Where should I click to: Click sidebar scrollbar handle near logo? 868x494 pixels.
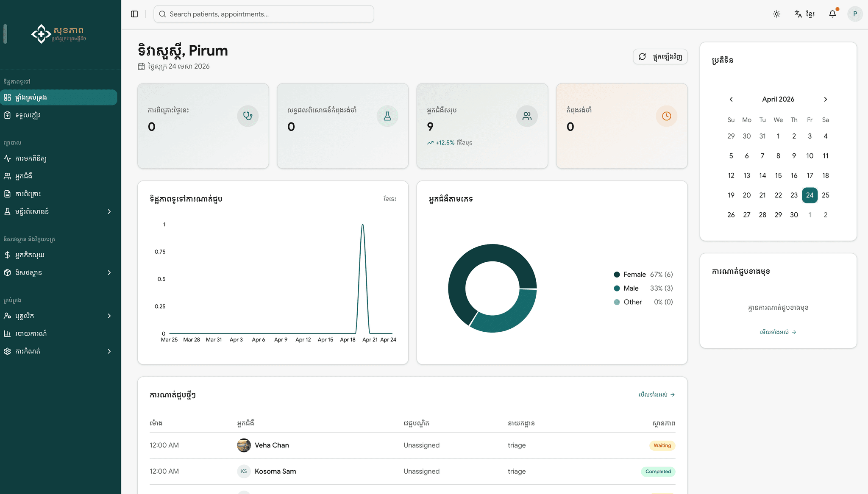(x=5, y=34)
